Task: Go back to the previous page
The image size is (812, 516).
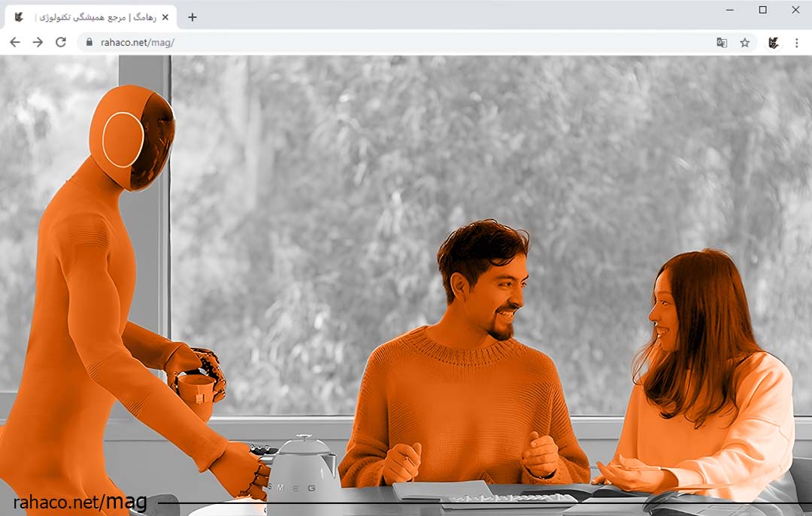Action: 14,42
